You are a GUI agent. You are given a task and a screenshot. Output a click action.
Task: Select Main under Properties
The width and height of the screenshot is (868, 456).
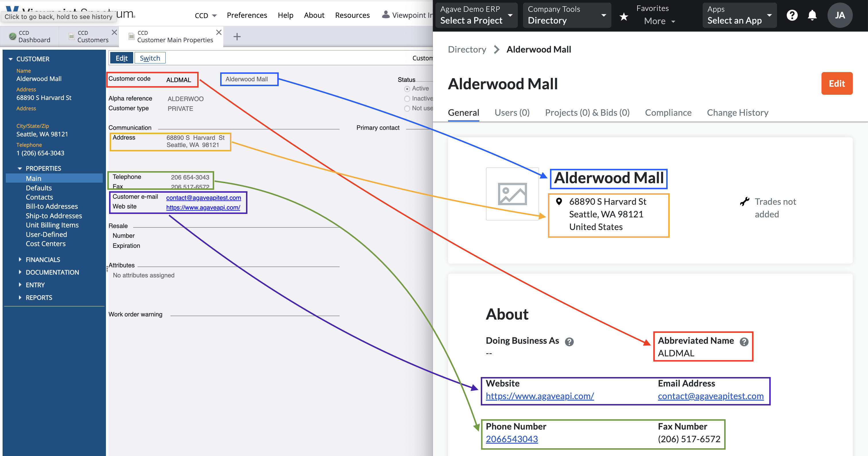54,178
